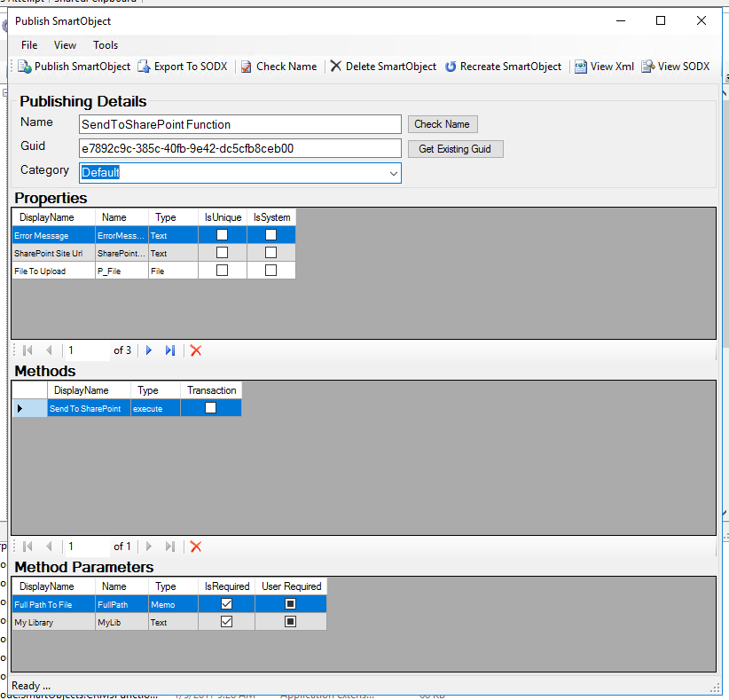Click the Get Existing Guid button
This screenshot has width=729, height=700.
pos(455,148)
